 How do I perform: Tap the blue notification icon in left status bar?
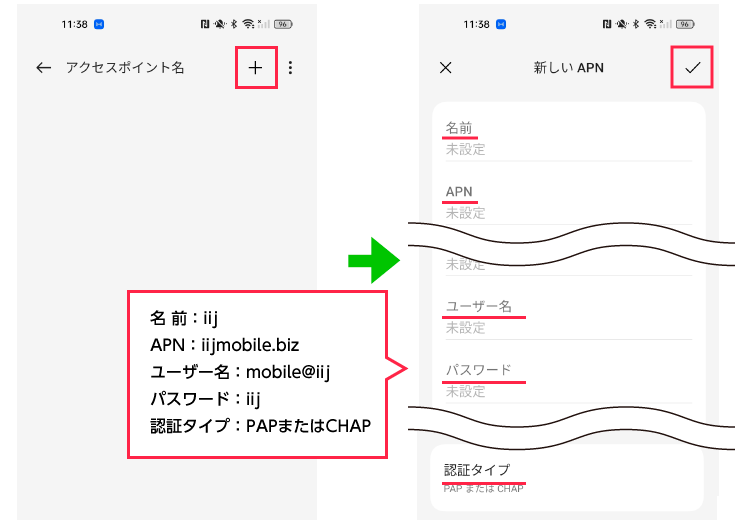[99, 24]
